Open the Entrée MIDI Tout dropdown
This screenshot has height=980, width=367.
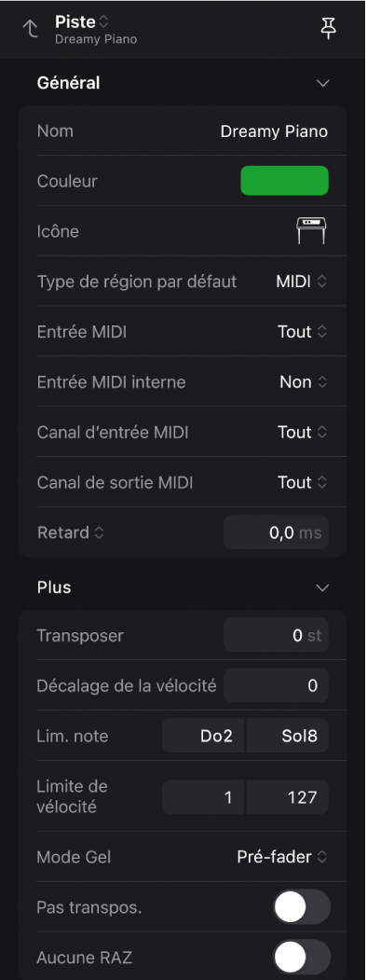pyautogui.click(x=302, y=332)
